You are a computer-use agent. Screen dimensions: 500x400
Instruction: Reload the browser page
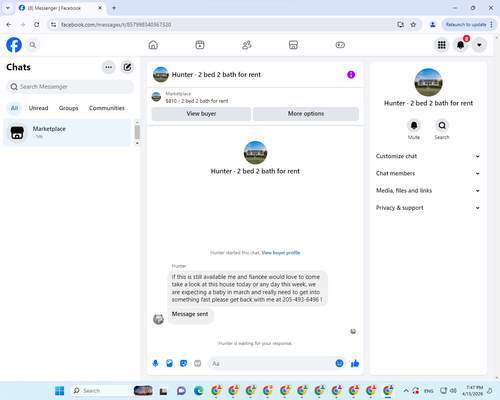37,25
